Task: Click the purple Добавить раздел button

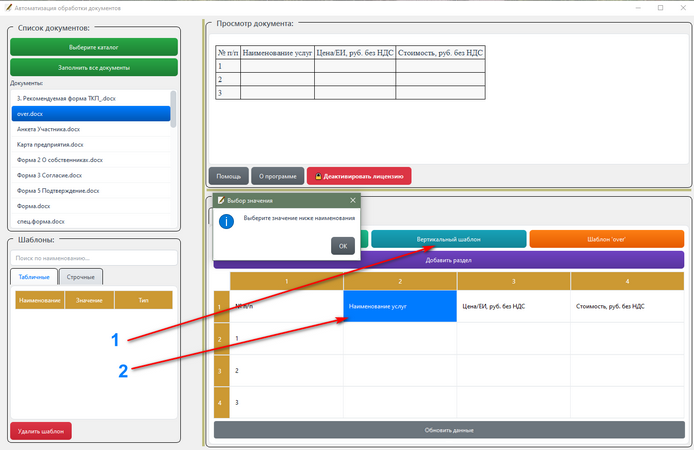Action: click(x=448, y=260)
